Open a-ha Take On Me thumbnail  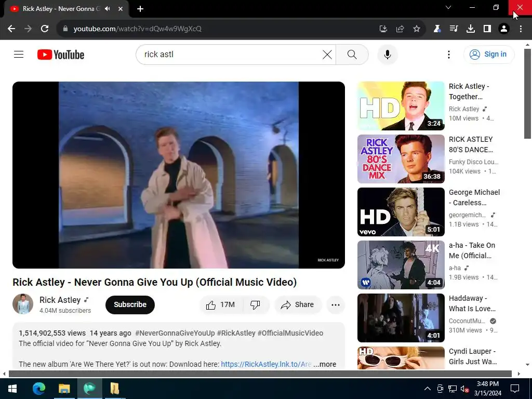401,264
